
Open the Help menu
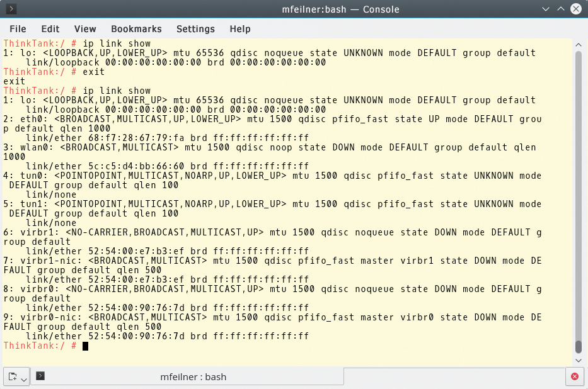click(x=239, y=29)
